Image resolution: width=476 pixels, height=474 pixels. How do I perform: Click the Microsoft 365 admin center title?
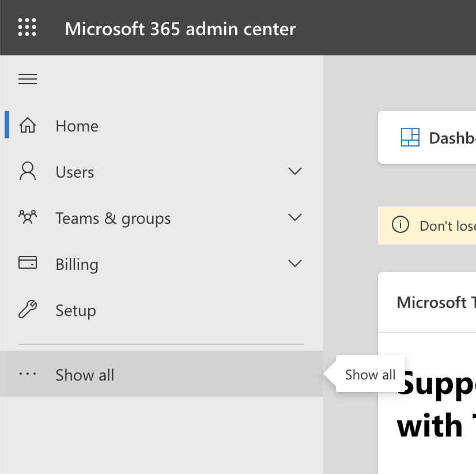pyautogui.click(x=180, y=29)
